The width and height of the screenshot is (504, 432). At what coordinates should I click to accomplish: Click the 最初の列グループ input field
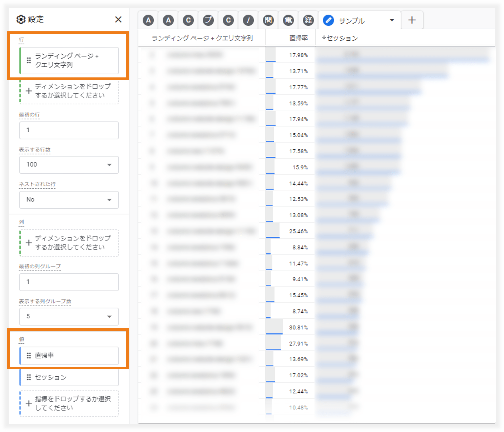(69, 282)
